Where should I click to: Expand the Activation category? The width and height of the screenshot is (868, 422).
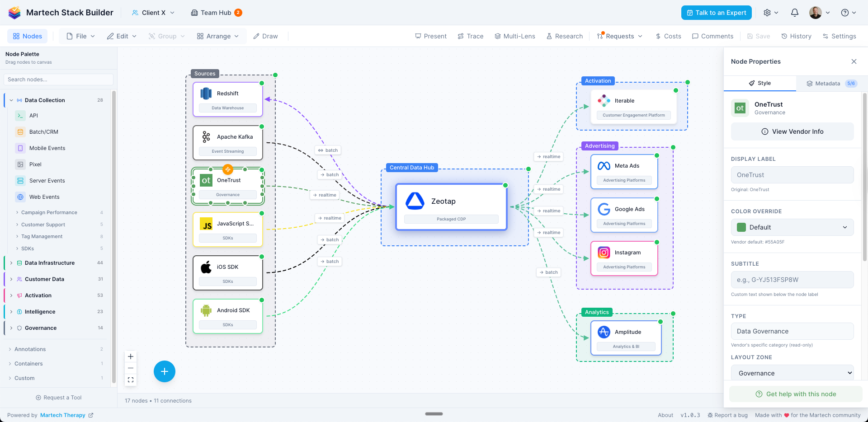[x=11, y=295]
